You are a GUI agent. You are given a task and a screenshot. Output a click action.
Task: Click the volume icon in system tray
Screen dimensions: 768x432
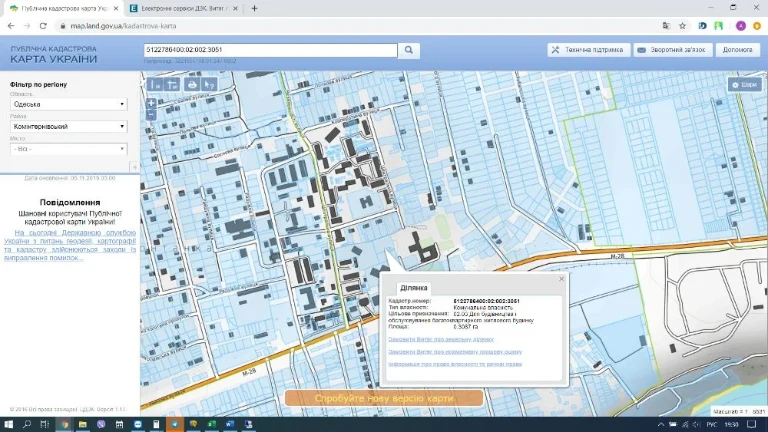click(x=696, y=425)
